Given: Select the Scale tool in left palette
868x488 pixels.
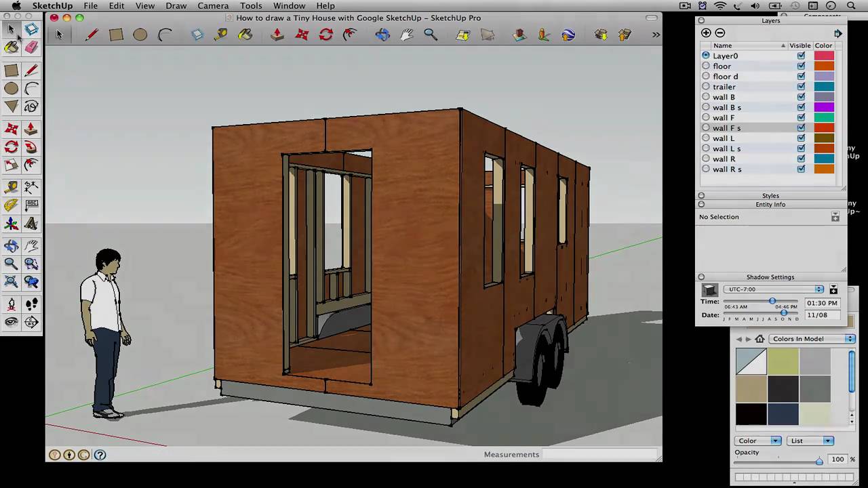Looking at the screenshot, I should click(12, 165).
